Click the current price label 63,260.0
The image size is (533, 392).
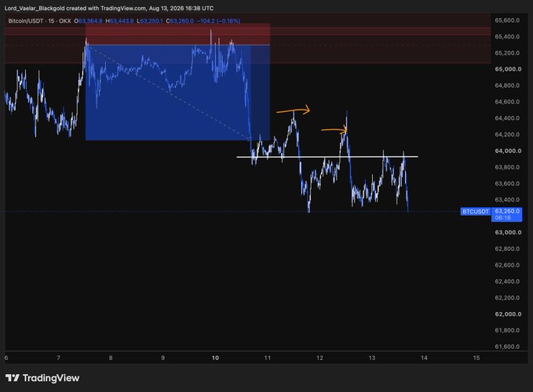[507, 211]
